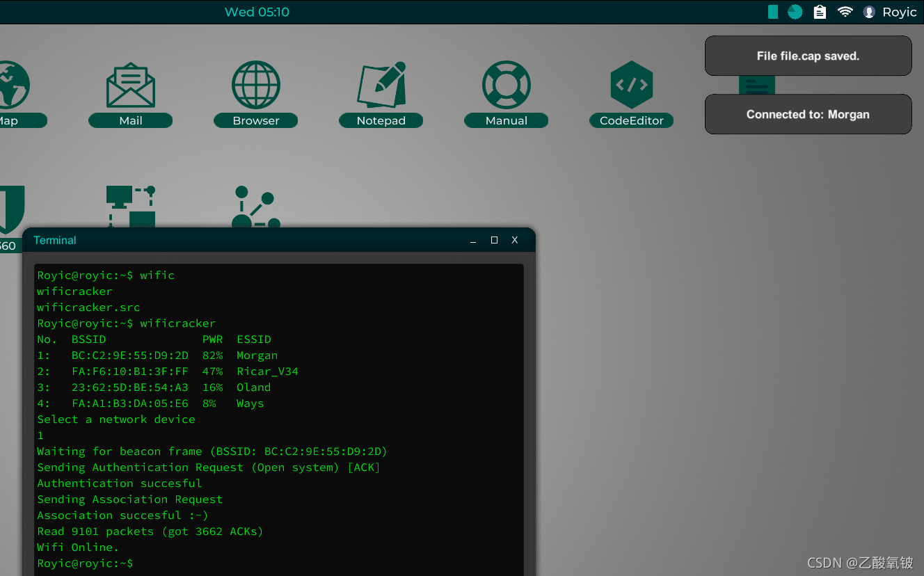Click the 'Connected to: Morgan' notification

coord(808,114)
